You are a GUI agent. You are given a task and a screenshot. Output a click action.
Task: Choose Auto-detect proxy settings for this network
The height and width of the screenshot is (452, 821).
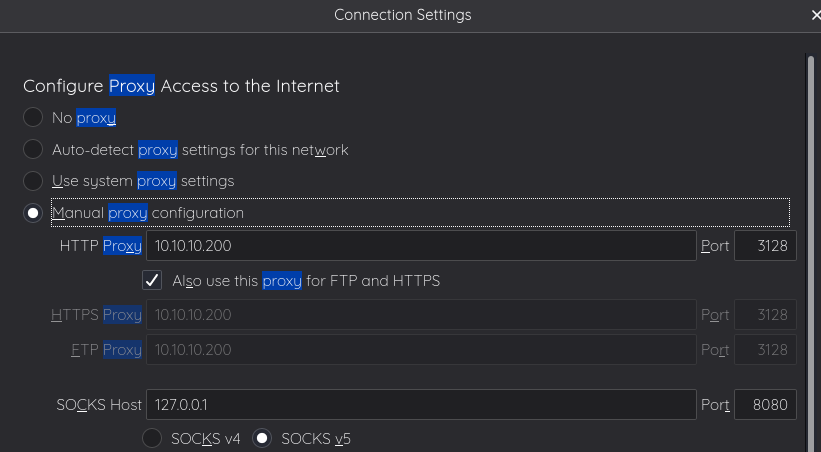click(x=33, y=150)
